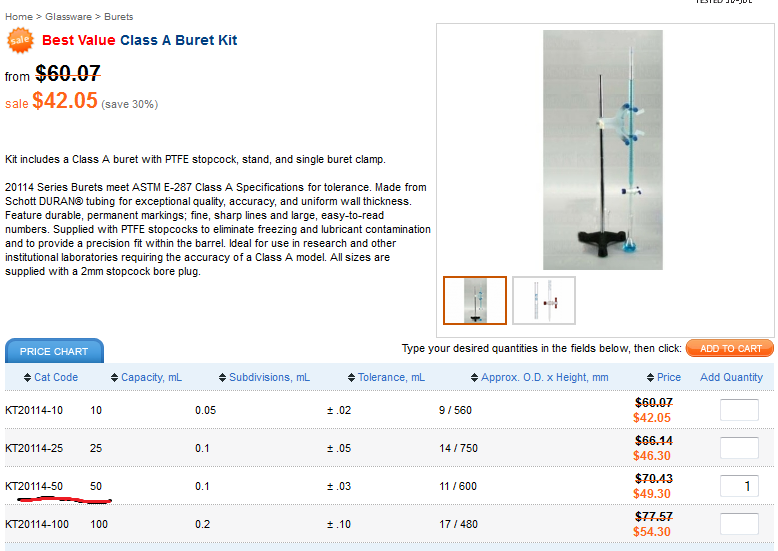This screenshot has width=778, height=551.
Task: Click sort arrows beside Tolerance, mL header
Action: [x=351, y=378]
